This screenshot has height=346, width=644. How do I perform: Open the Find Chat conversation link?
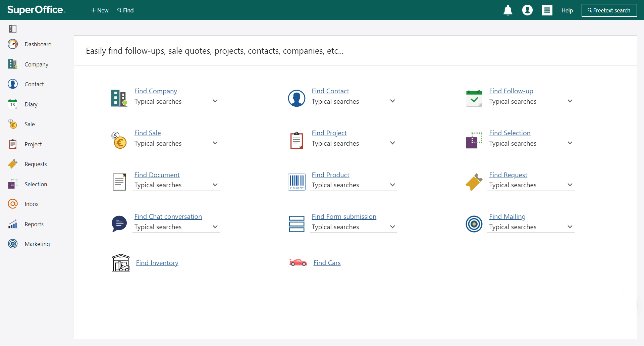[168, 216]
